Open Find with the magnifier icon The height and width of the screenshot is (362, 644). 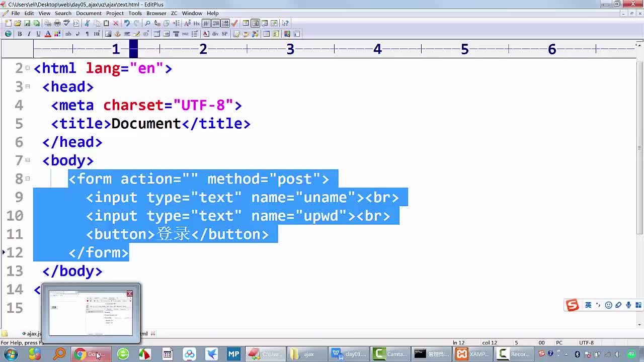click(x=147, y=23)
